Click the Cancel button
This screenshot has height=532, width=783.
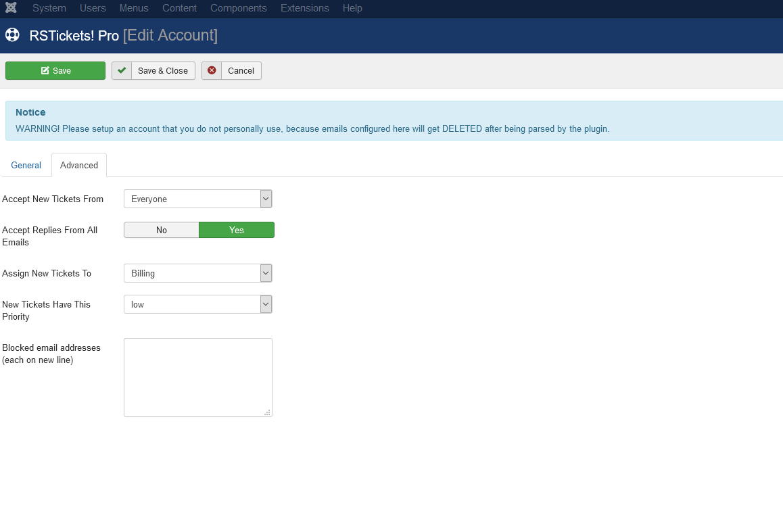click(231, 70)
